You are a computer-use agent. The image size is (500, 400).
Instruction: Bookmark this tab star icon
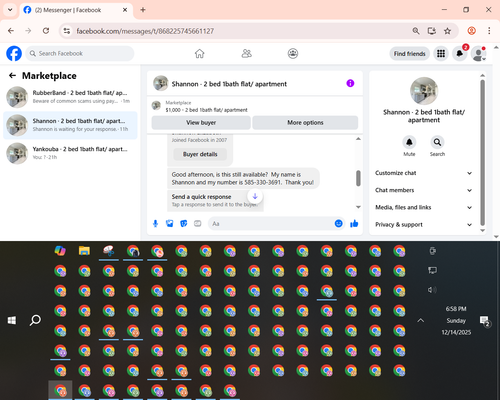[447, 31]
